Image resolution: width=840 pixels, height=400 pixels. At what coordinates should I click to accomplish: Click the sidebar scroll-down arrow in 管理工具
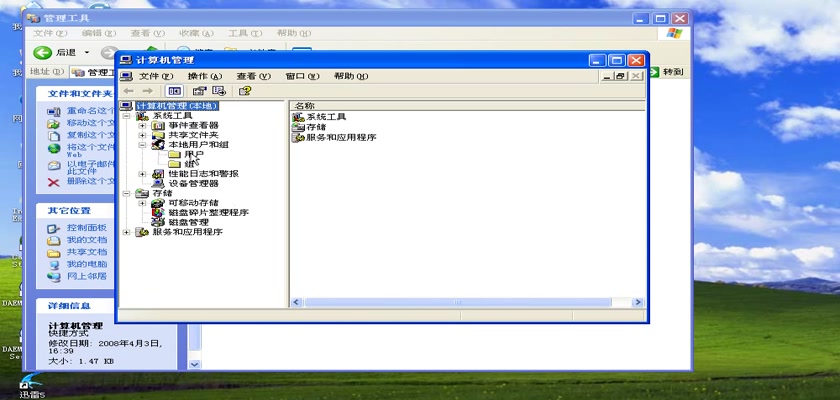(x=194, y=364)
